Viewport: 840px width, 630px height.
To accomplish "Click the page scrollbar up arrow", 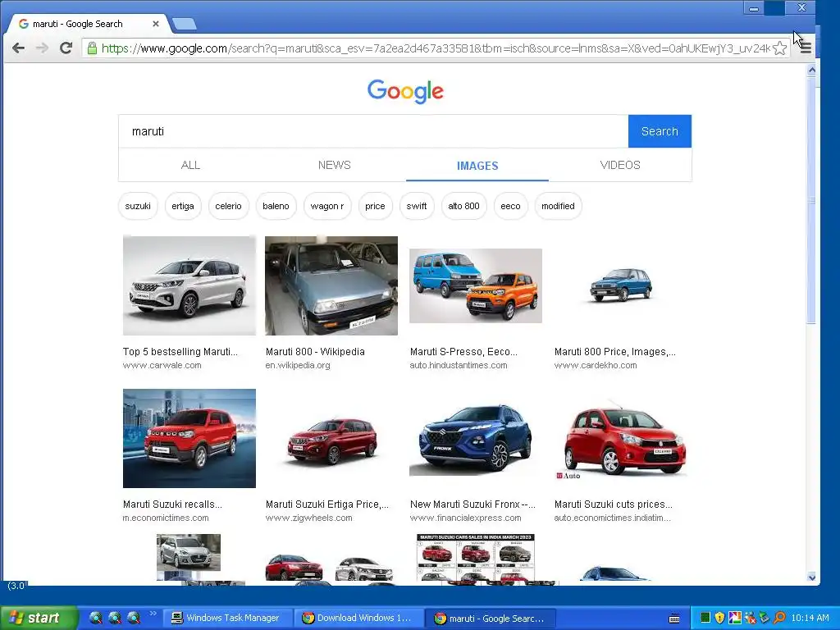I will pos(811,71).
